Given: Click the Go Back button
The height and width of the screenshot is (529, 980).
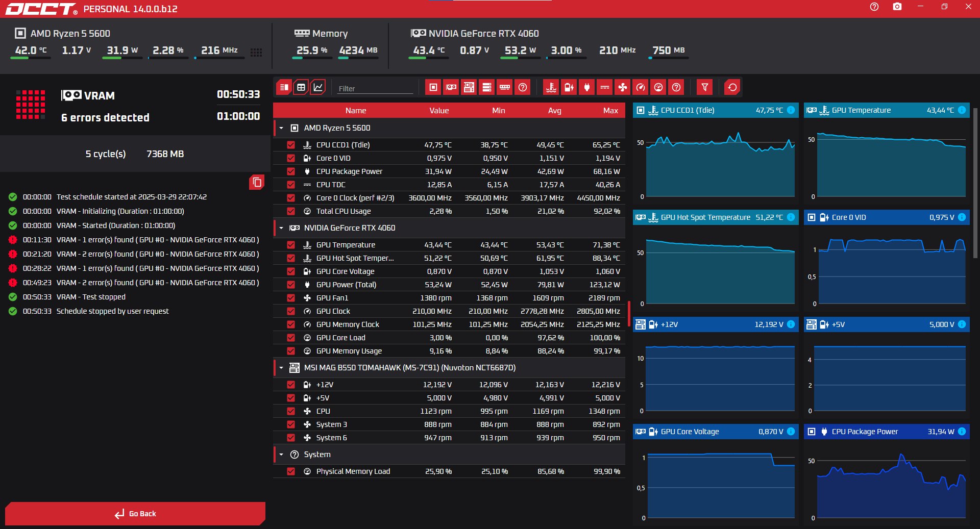Looking at the screenshot, I should pos(135,514).
